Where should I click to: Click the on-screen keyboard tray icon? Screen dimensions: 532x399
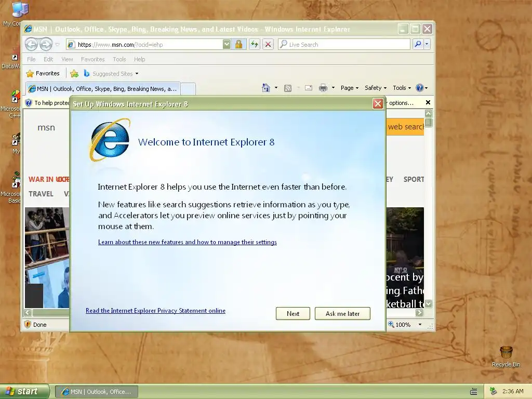pyautogui.click(x=474, y=392)
